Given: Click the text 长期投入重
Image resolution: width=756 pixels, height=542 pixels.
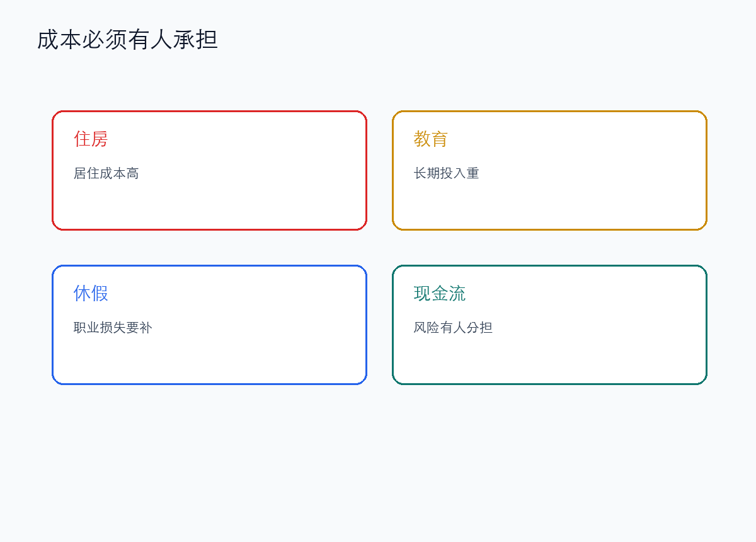Looking at the screenshot, I should (447, 173).
